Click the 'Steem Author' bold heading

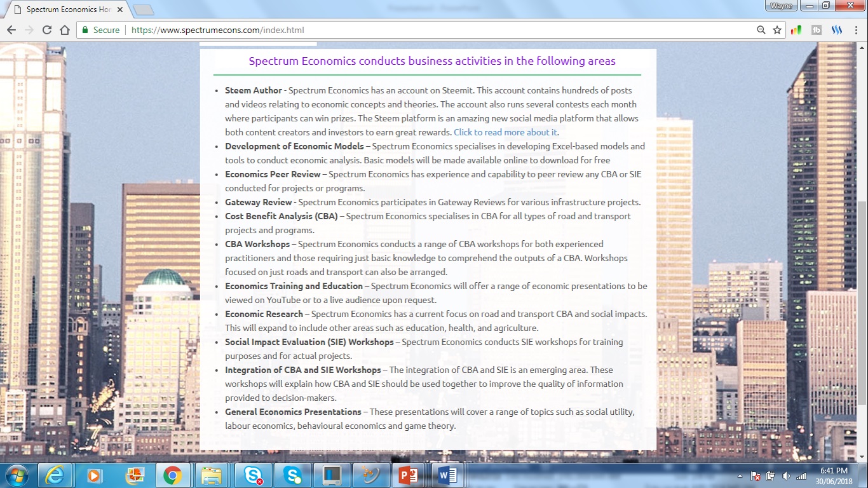pos(253,90)
